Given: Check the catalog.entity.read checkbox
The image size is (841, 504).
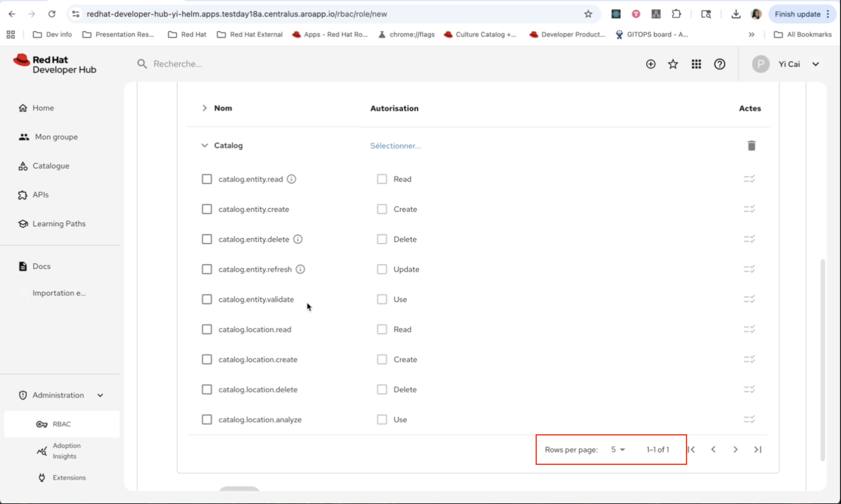Looking at the screenshot, I should (x=207, y=179).
